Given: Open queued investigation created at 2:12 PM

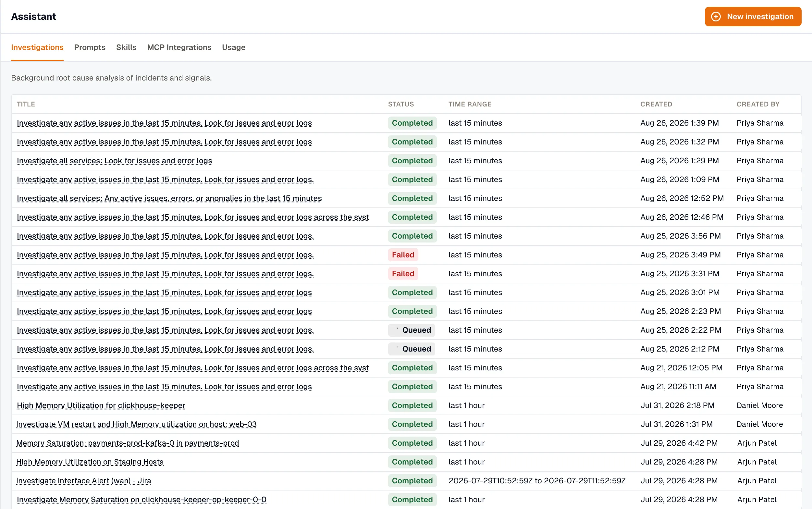Looking at the screenshot, I should (165, 349).
